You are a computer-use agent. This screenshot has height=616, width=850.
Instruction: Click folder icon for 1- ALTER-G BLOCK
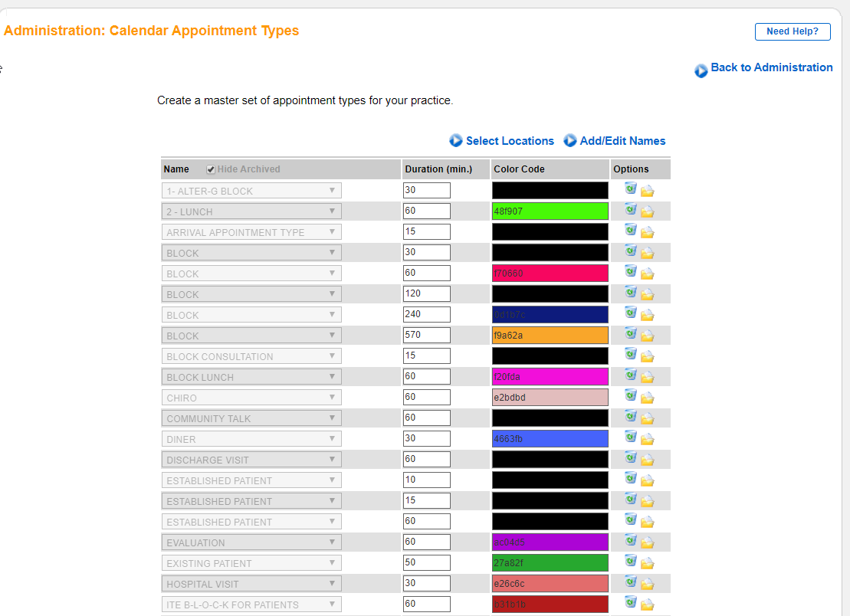pyautogui.click(x=647, y=191)
